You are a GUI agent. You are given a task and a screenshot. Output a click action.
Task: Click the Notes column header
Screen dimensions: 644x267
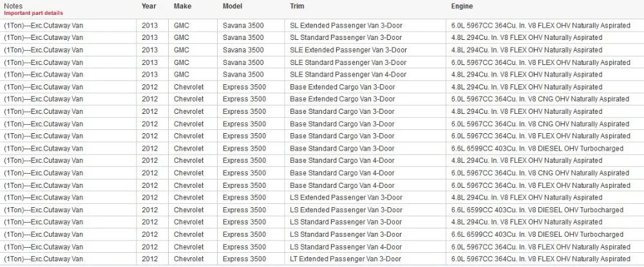click(x=13, y=6)
